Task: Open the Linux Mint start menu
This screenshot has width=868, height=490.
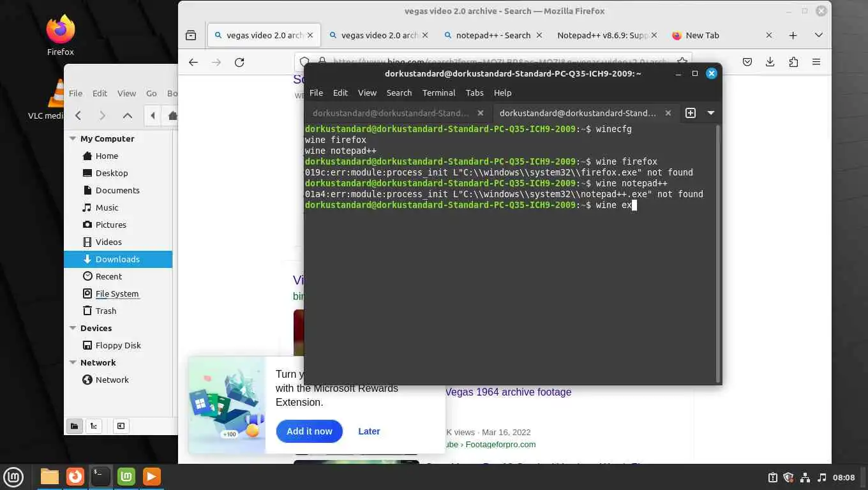Action: pyautogui.click(x=14, y=477)
